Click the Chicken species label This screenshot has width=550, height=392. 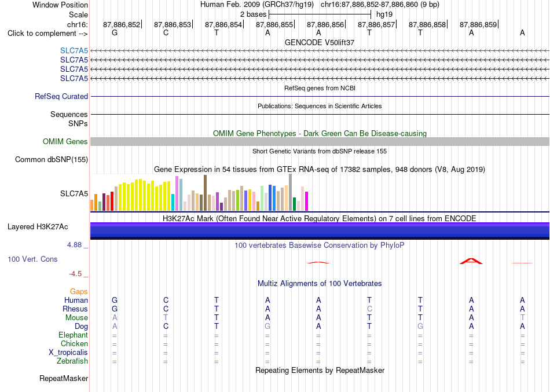point(74,343)
